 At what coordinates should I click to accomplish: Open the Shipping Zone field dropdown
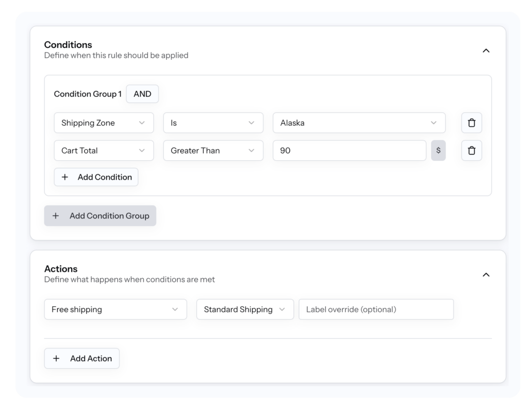click(103, 123)
